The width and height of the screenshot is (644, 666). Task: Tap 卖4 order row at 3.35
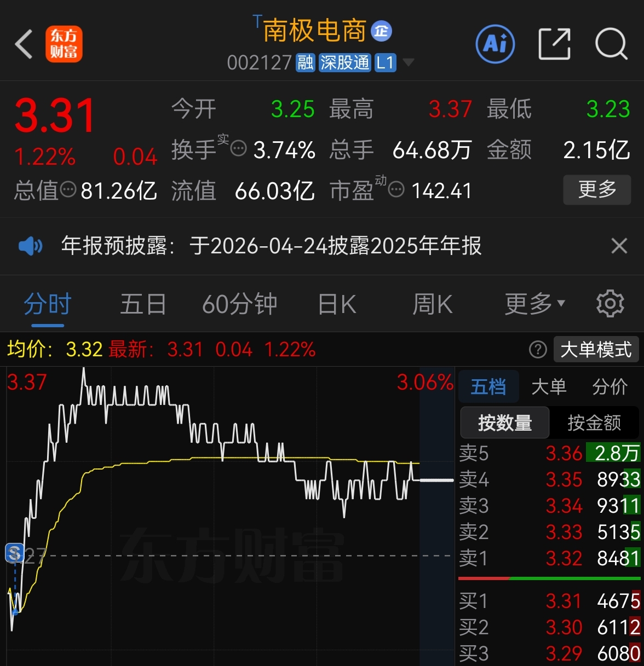click(549, 479)
